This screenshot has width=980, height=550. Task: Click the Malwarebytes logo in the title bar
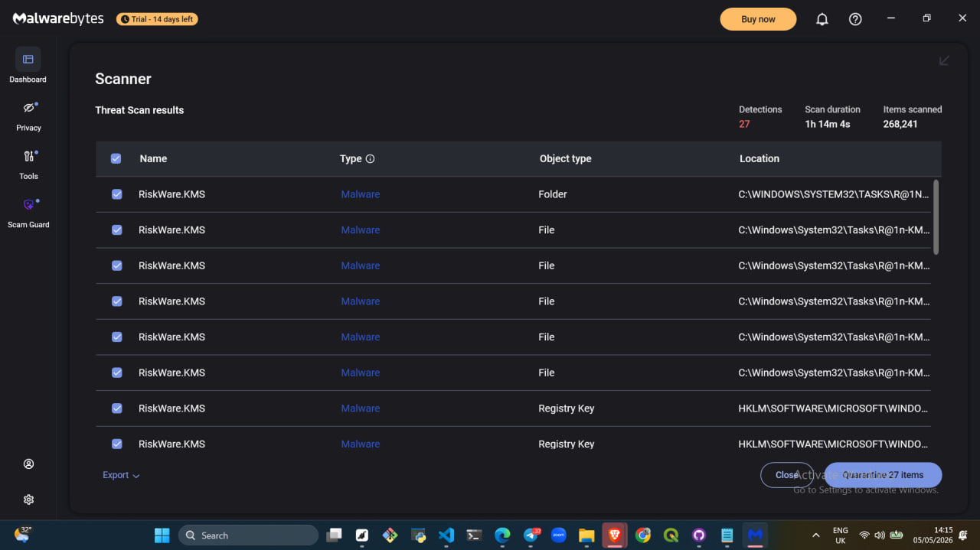tap(58, 19)
